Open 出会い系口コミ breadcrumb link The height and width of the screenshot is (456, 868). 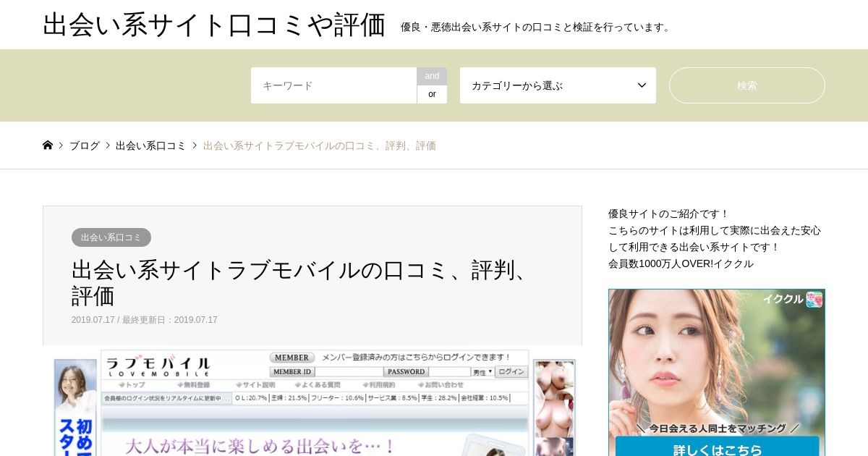tap(150, 145)
